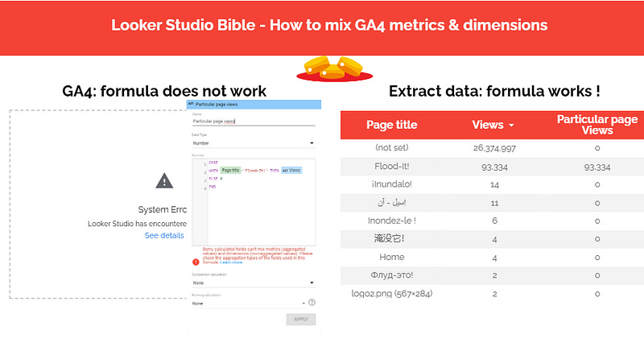Select the Флуд-это! page title cell

point(392,275)
